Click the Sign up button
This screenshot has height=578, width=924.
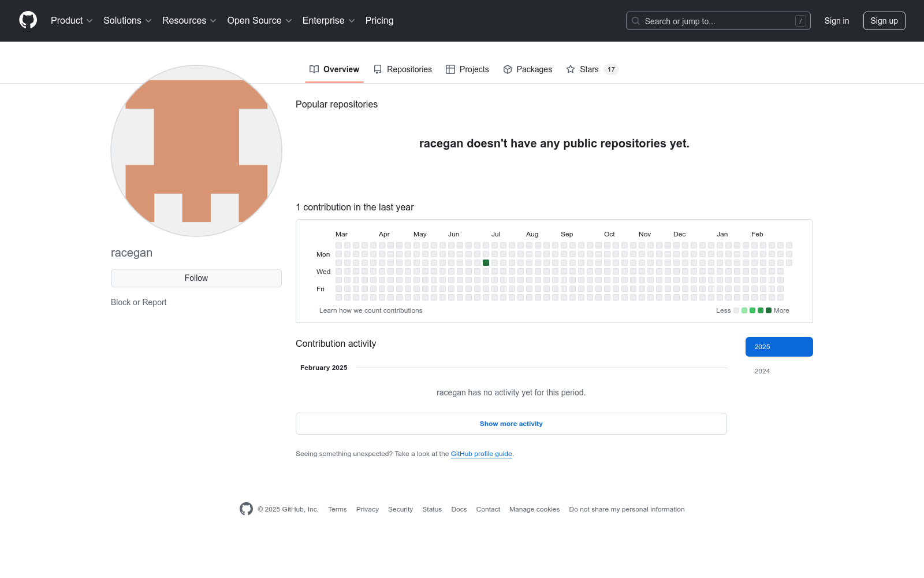[884, 21]
